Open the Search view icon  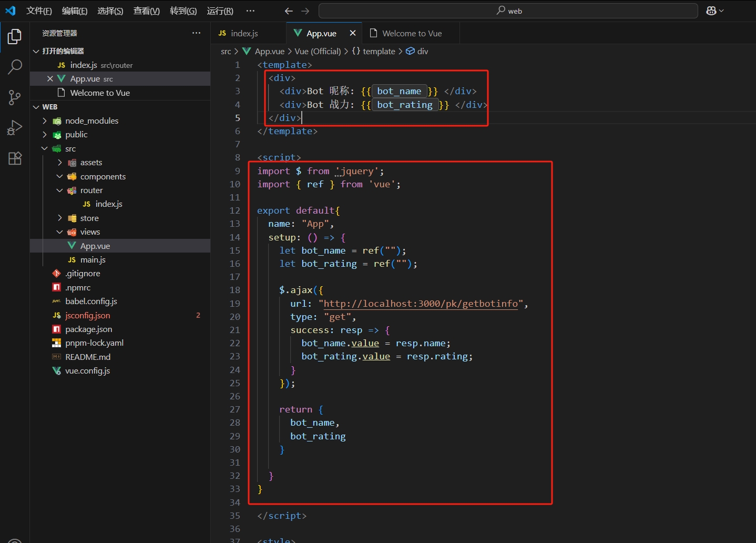(15, 67)
